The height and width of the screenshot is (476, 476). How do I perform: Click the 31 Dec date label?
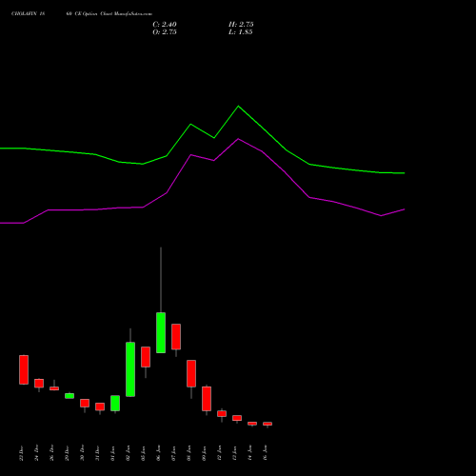[x=97, y=452]
